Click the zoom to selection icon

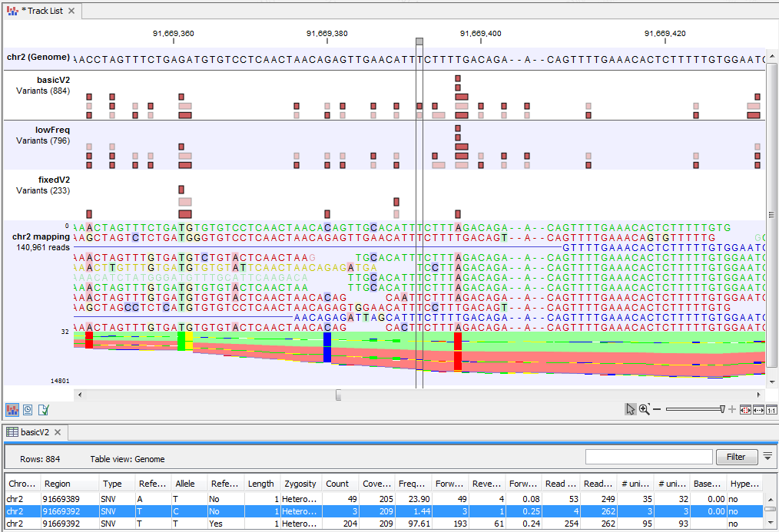(x=745, y=410)
